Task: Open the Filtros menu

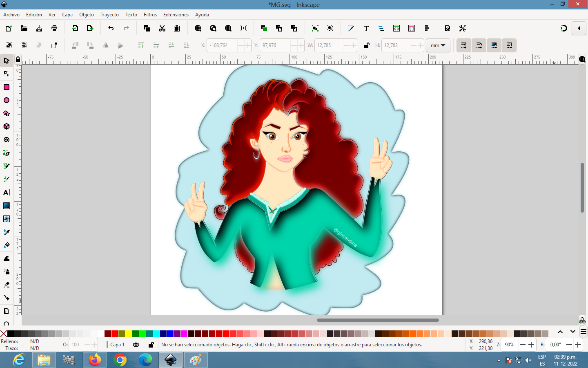Action: pos(150,14)
